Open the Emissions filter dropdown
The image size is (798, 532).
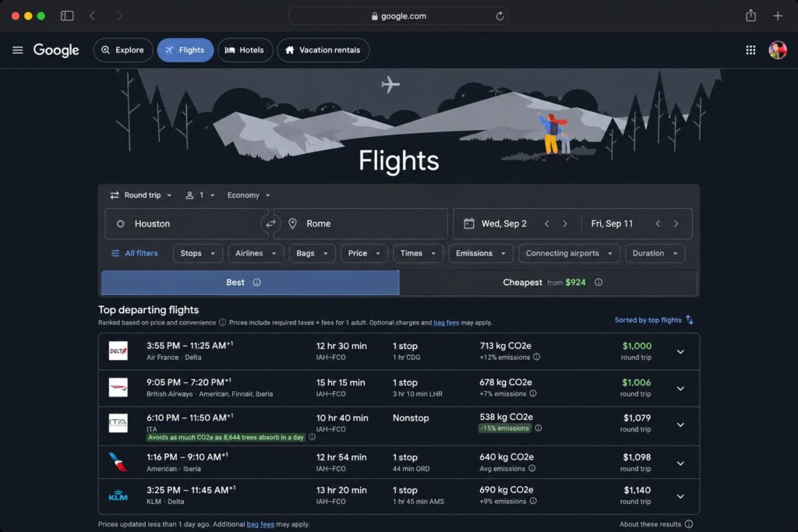[480, 253]
